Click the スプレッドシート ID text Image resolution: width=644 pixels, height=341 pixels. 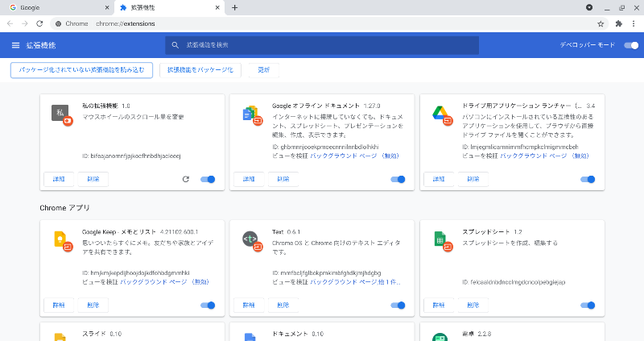click(x=514, y=282)
